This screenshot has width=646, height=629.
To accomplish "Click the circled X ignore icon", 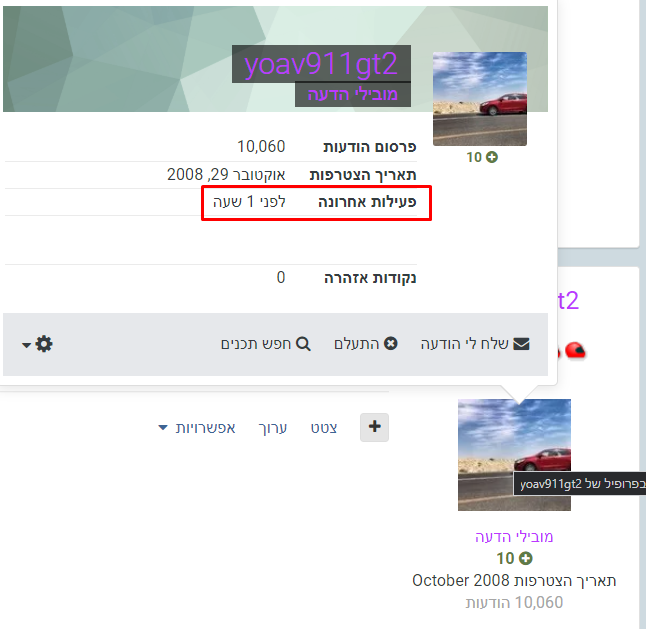I will 391,343.
